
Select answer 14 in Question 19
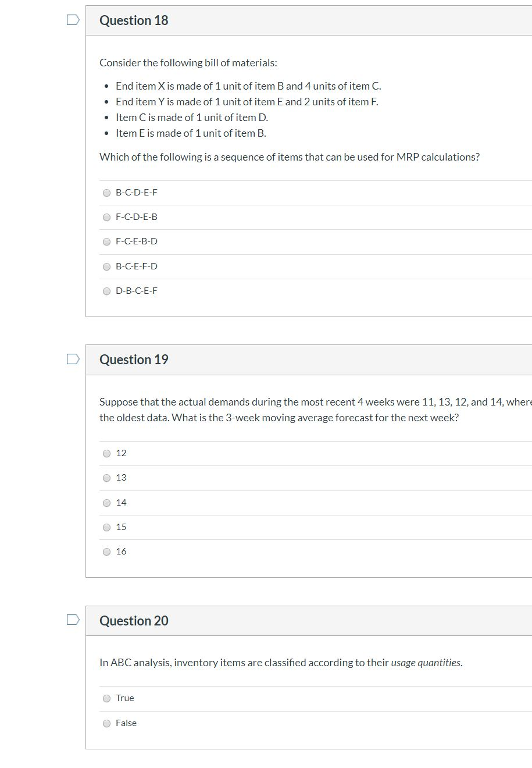[106, 502]
